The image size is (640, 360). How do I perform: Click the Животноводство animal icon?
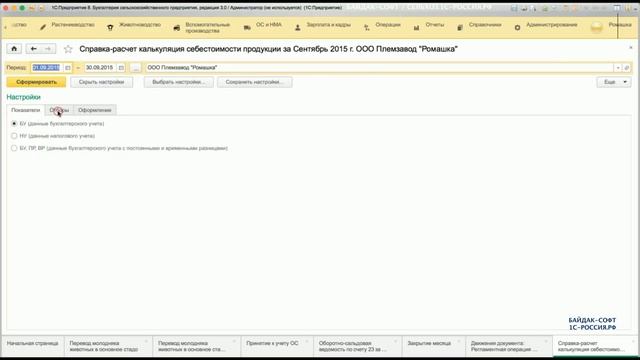point(110,27)
